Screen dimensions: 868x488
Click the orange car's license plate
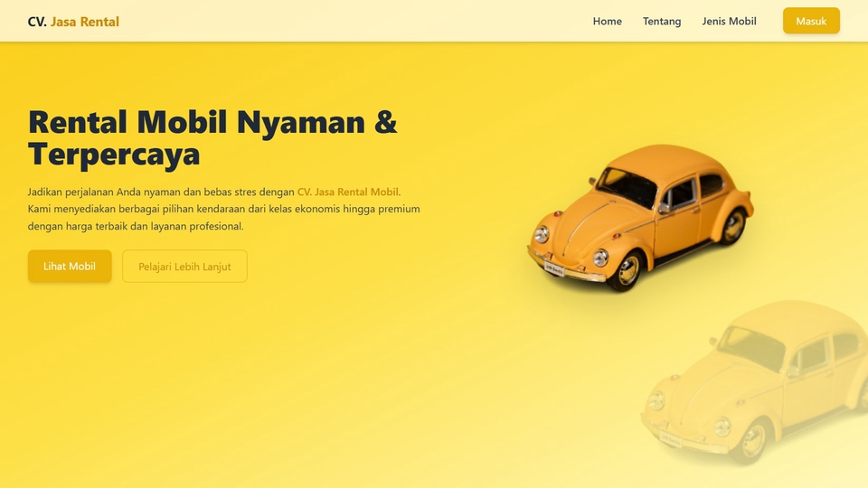pos(554,269)
